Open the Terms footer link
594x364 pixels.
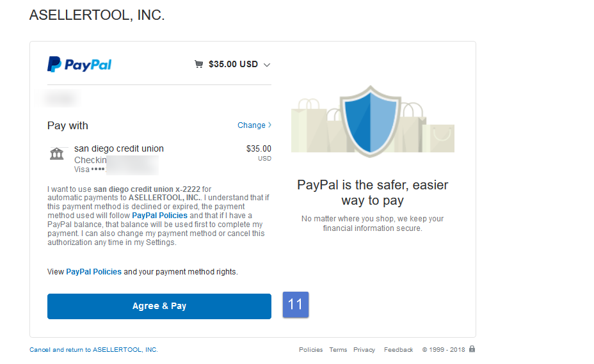(x=338, y=350)
